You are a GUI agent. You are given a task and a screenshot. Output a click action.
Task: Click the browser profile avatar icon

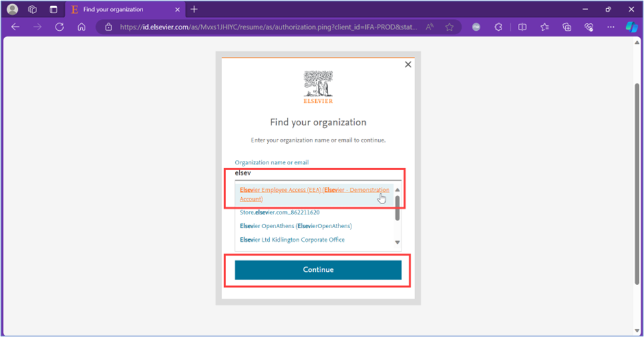coord(12,9)
